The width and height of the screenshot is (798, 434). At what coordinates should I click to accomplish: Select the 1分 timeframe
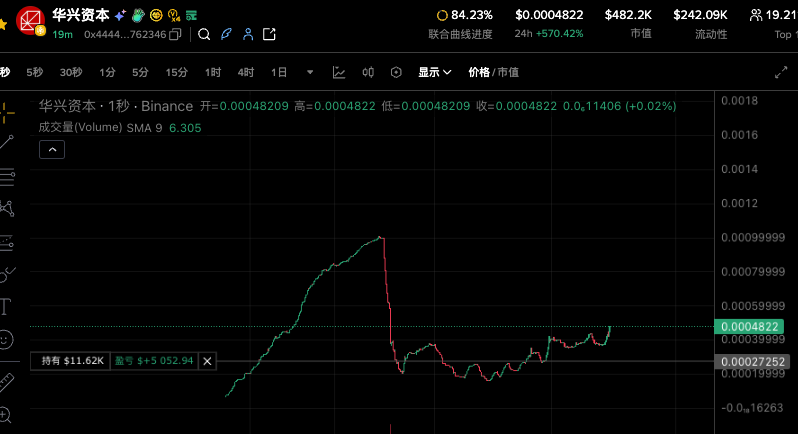click(x=107, y=72)
